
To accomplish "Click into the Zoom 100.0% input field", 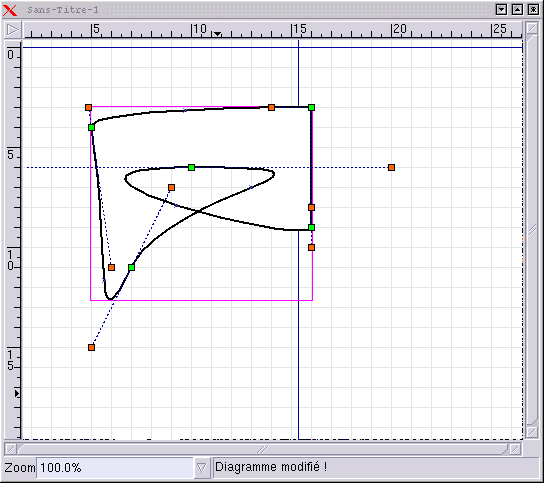I will click(115, 468).
